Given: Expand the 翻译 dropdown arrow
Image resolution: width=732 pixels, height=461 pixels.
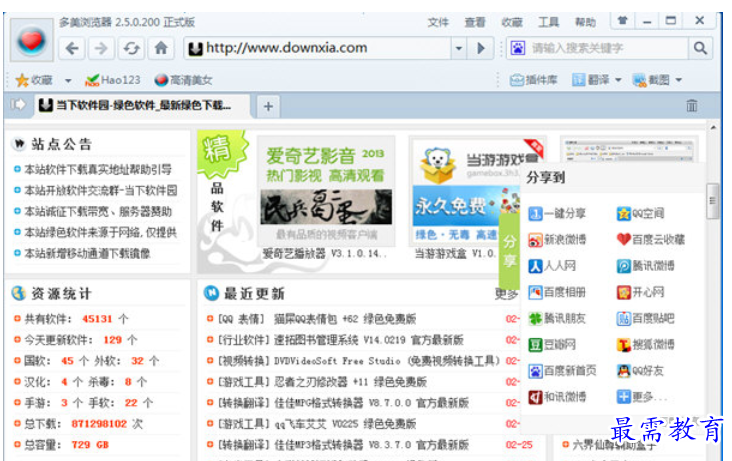Looking at the screenshot, I should tap(618, 80).
